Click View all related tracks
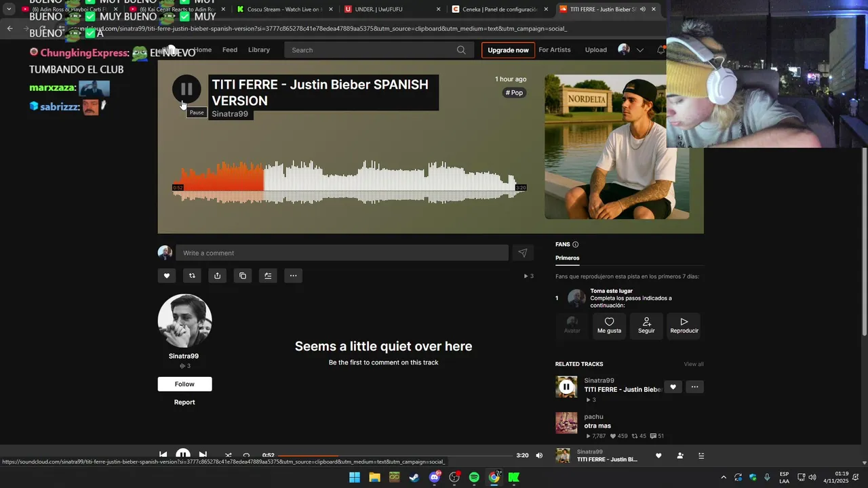Image resolution: width=868 pixels, height=488 pixels. tap(694, 364)
